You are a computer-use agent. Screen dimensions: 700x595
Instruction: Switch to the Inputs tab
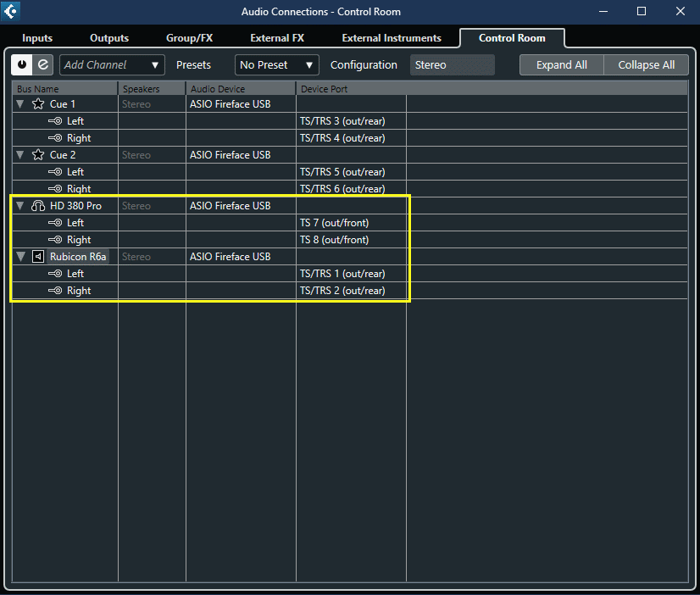click(37, 38)
